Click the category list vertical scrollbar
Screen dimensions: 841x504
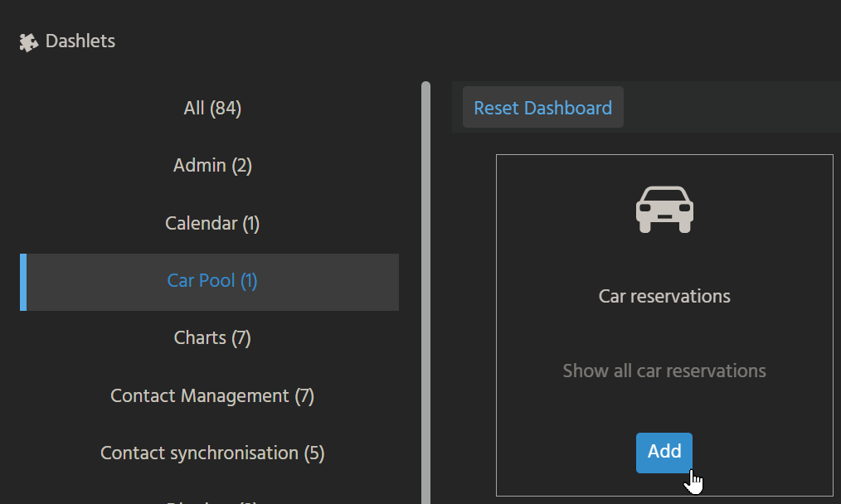pos(425,290)
